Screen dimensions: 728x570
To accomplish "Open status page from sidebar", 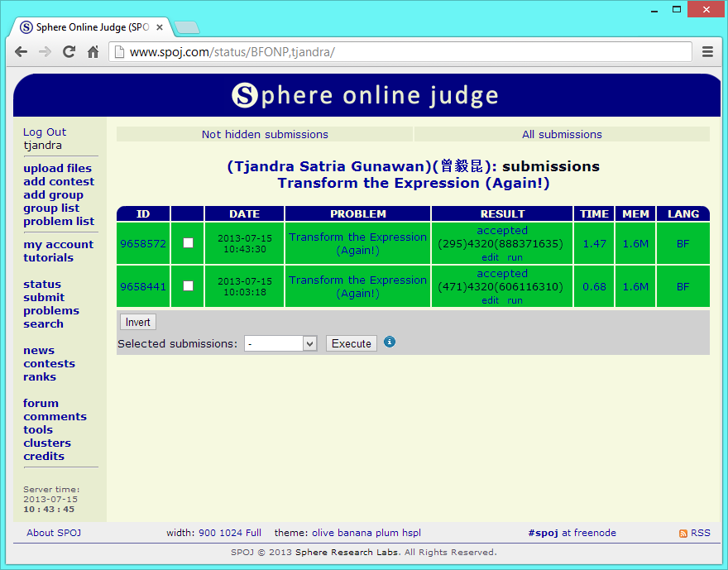I will pos(42,284).
